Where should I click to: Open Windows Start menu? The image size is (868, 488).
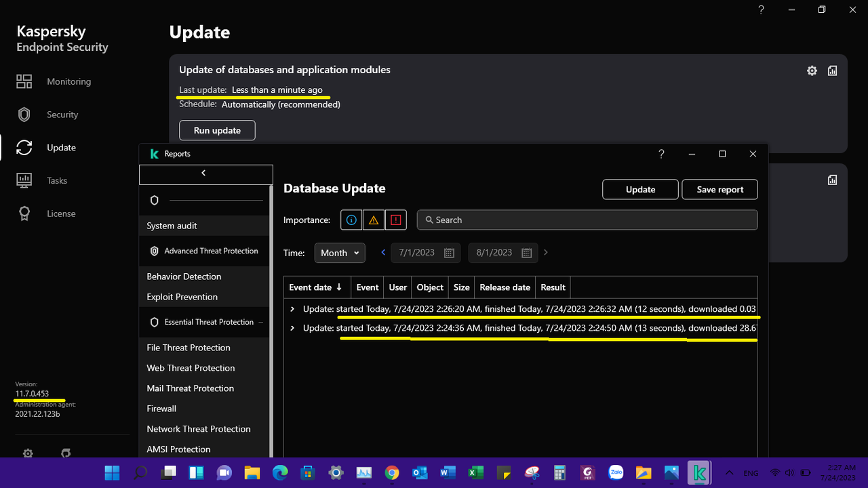pos(112,472)
